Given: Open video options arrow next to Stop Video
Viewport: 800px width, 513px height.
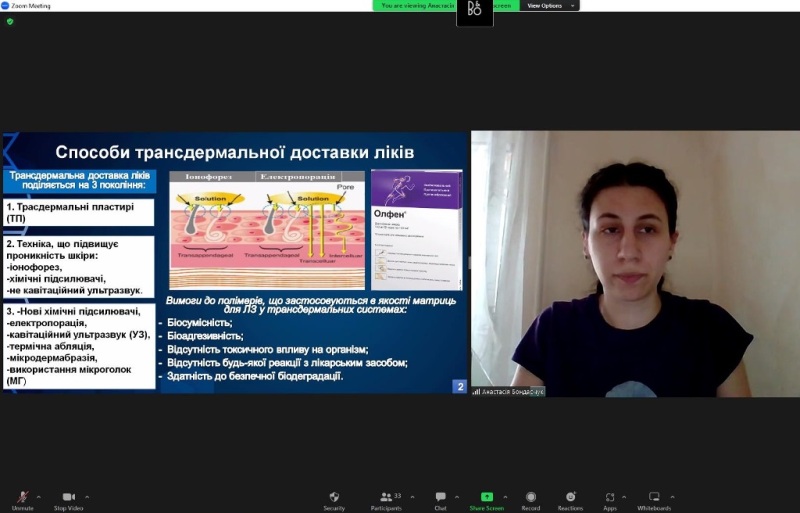Looking at the screenshot, I should point(87,497).
